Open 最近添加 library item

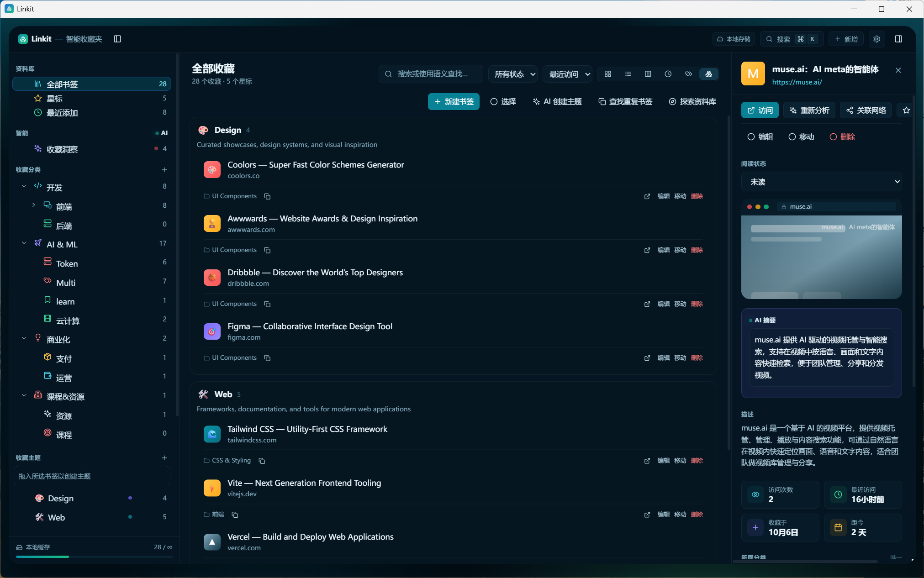[92, 113]
